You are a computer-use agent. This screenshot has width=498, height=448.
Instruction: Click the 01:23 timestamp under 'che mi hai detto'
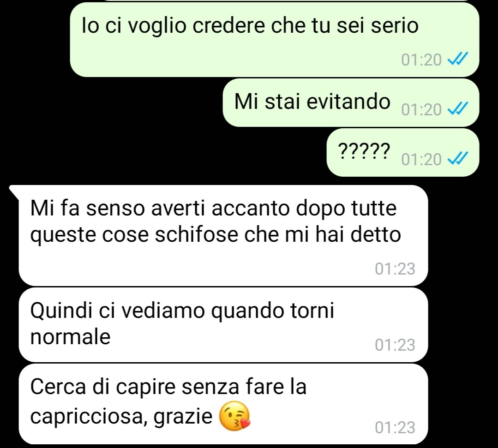(x=395, y=269)
